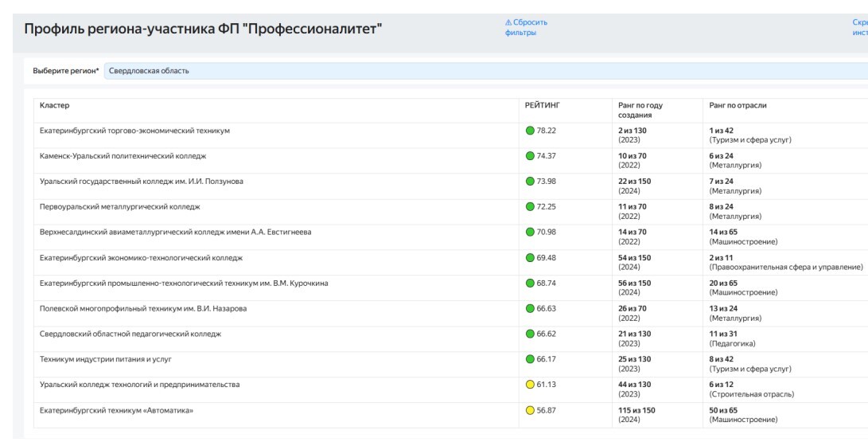Click industry rank 6 из 12
The height and width of the screenshot is (446, 868).
(x=722, y=385)
